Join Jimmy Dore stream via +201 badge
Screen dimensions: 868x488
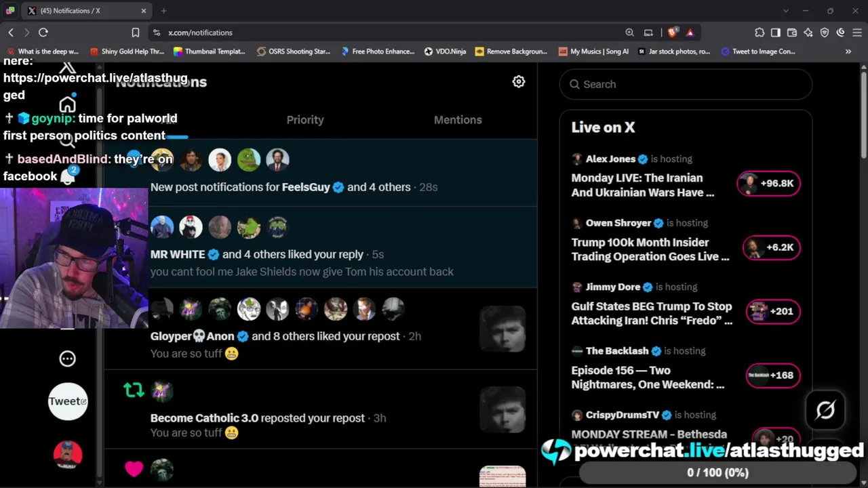[773, 311]
